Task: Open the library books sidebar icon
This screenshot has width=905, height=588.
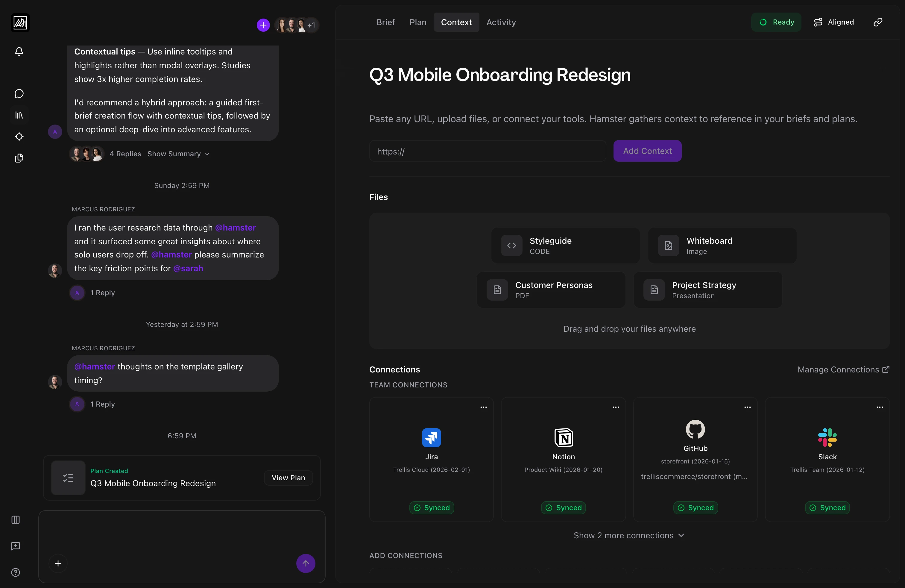Action: point(19,115)
